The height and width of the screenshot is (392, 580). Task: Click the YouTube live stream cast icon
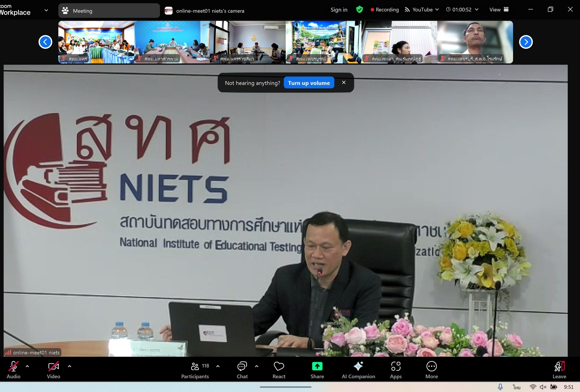tap(407, 10)
